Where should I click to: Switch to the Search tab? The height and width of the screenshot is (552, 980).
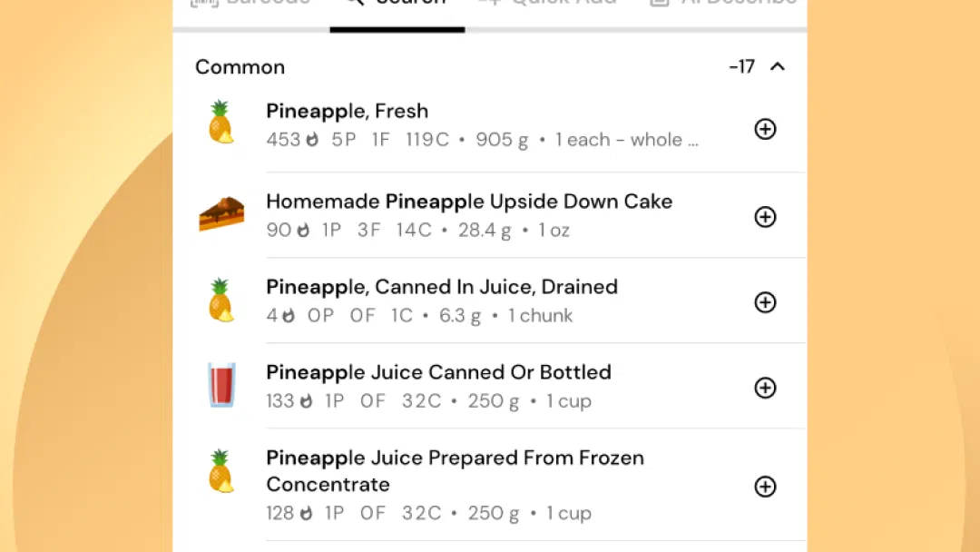click(397, 6)
